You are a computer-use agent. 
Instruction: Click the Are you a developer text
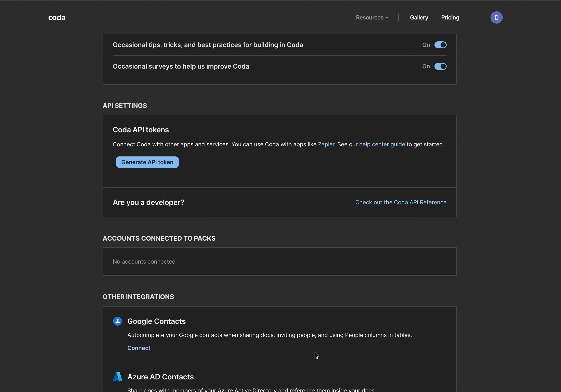click(148, 202)
